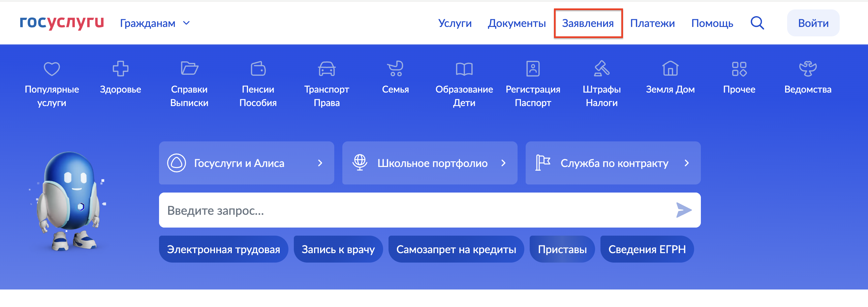Open the Ведомства eagle emblem icon
This screenshot has height=307, width=868.
point(808,69)
